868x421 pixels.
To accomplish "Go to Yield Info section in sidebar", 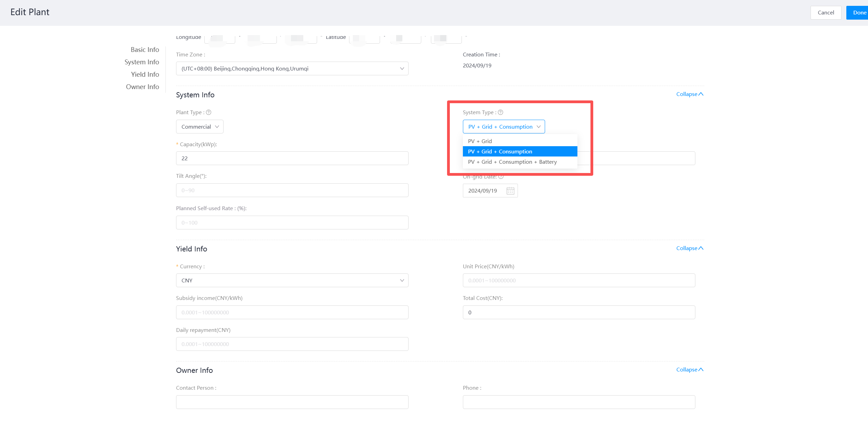I will point(145,75).
